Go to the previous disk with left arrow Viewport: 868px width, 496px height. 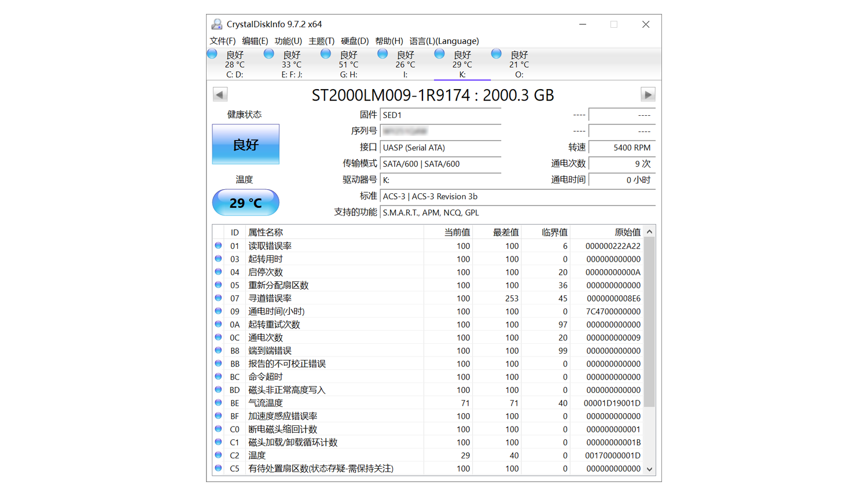tap(220, 94)
